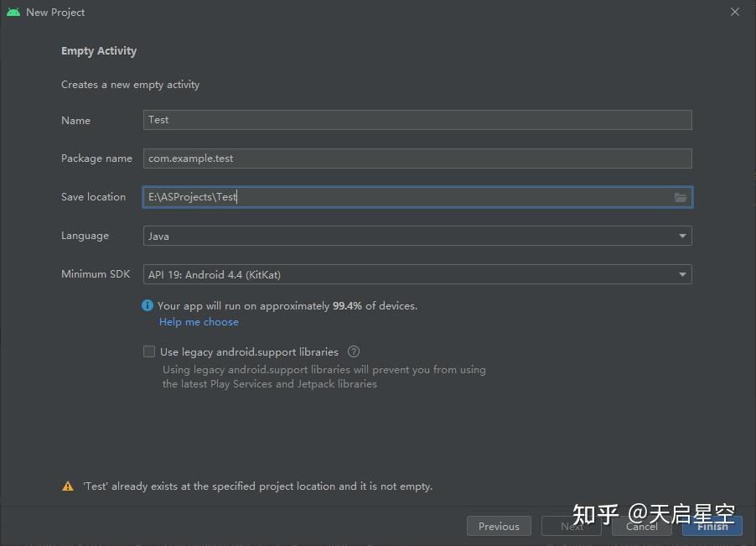Close the New Project dialog with the X
756x546 pixels.
click(x=734, y=12)
